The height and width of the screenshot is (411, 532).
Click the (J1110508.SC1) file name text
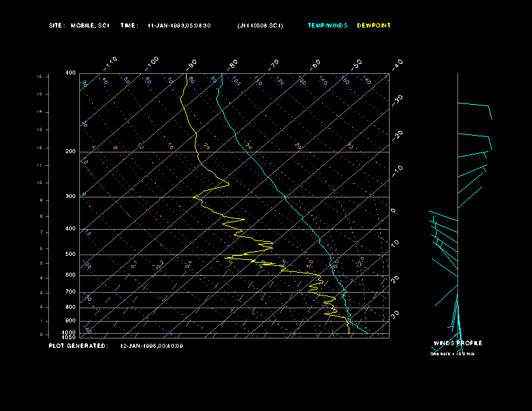point(260,26)
